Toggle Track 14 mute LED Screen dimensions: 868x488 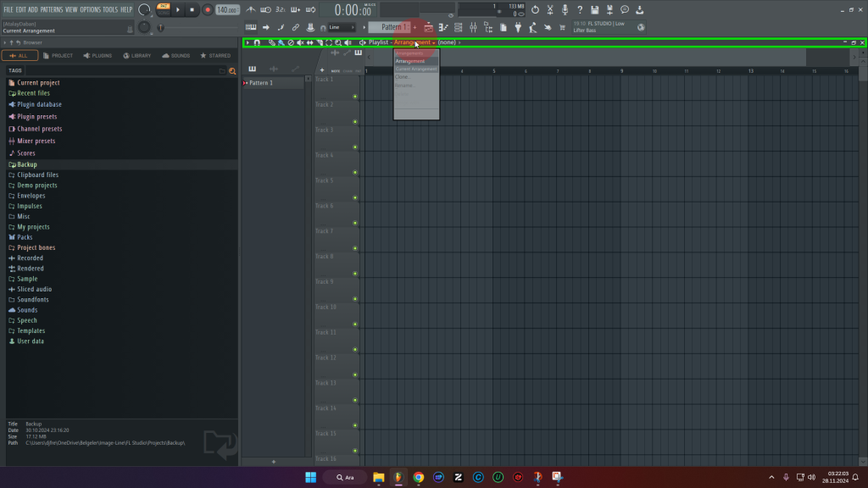(x=355, y=425)
